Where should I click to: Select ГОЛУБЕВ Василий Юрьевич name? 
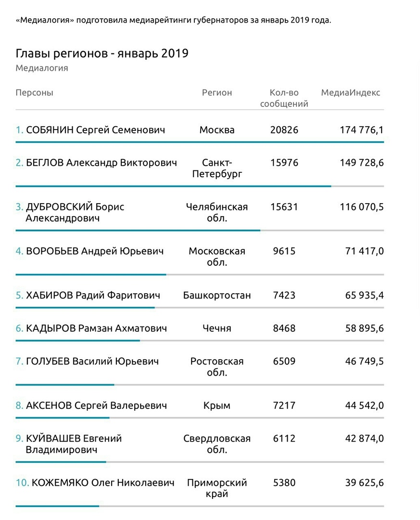tap(92, 361)
